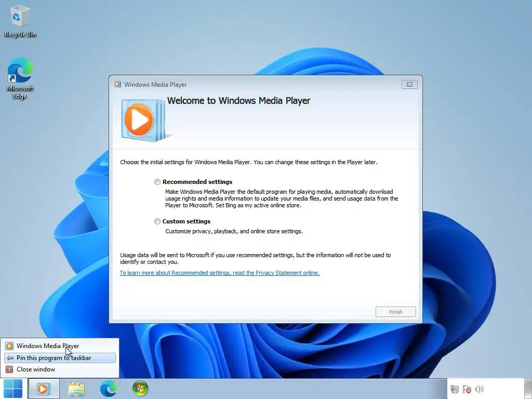Image resolution: width=532 pixels, height=399 pixels.
Task: Click the text 'Customize privacy, playback, and online store settings.'
Action: [x=234, y=231]
